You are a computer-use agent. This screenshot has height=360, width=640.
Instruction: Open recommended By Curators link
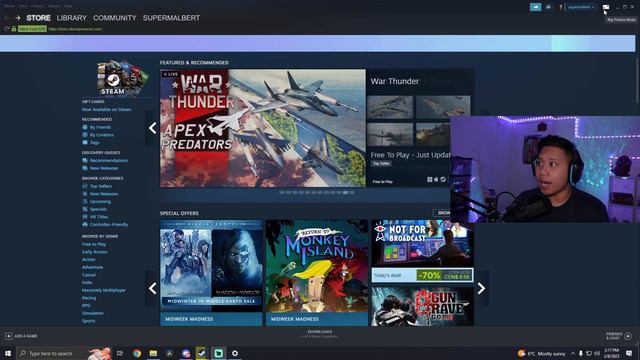pos(102,135)
